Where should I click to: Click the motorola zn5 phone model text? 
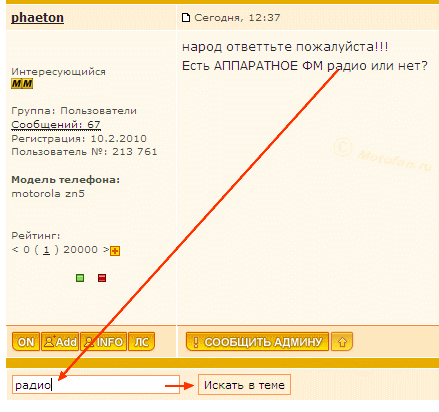48,194
